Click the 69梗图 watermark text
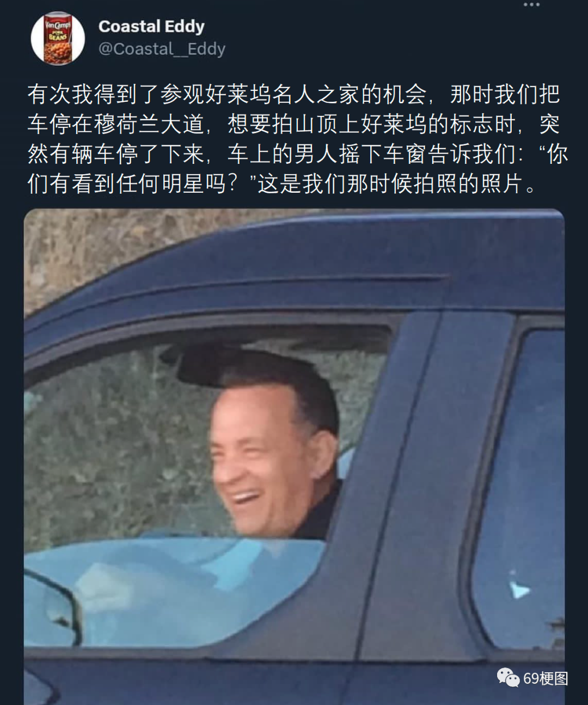Image resolution: width=588 pixels, height=705 pixels. pyautogui.click(x=546, y=678)
